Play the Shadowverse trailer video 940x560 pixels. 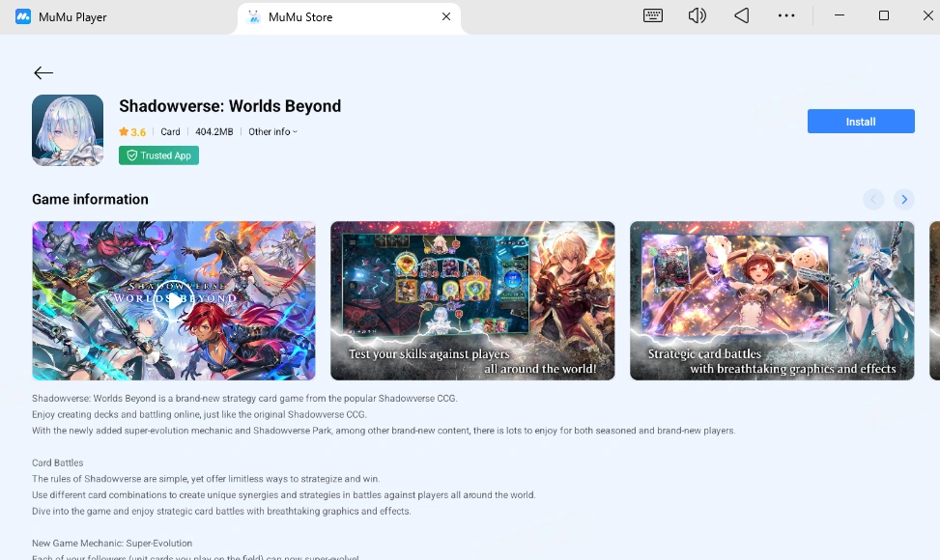pyautogui.click(x=174, y=300)
